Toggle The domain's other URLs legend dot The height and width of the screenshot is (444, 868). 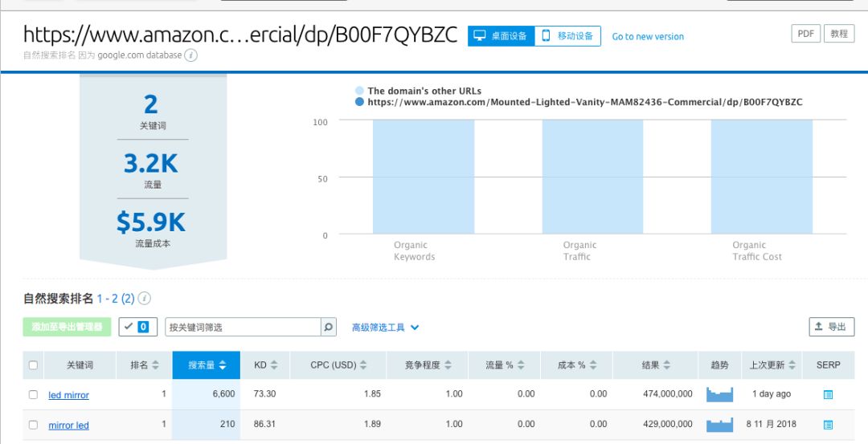[360, 91]
